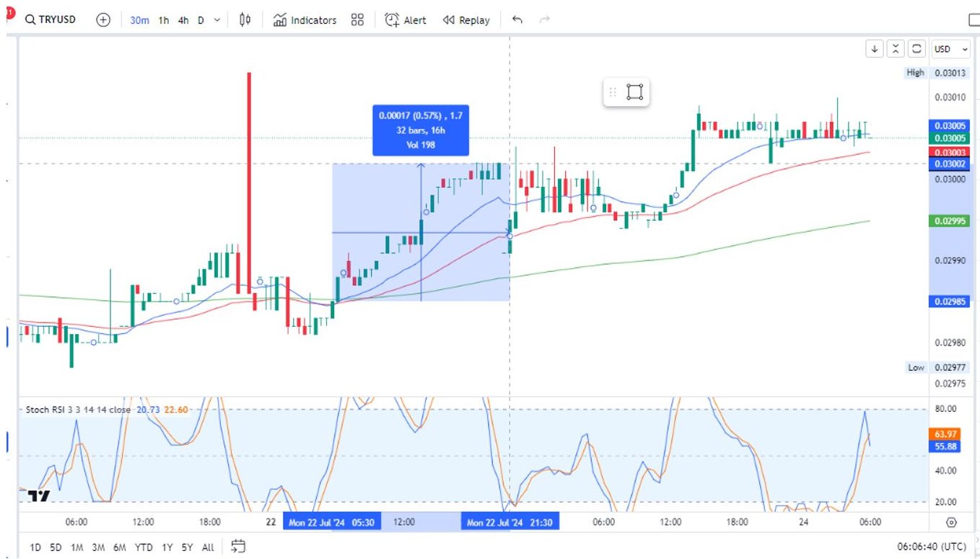
Task: Open time axis settings gear icon
Action: coord(951,522)
